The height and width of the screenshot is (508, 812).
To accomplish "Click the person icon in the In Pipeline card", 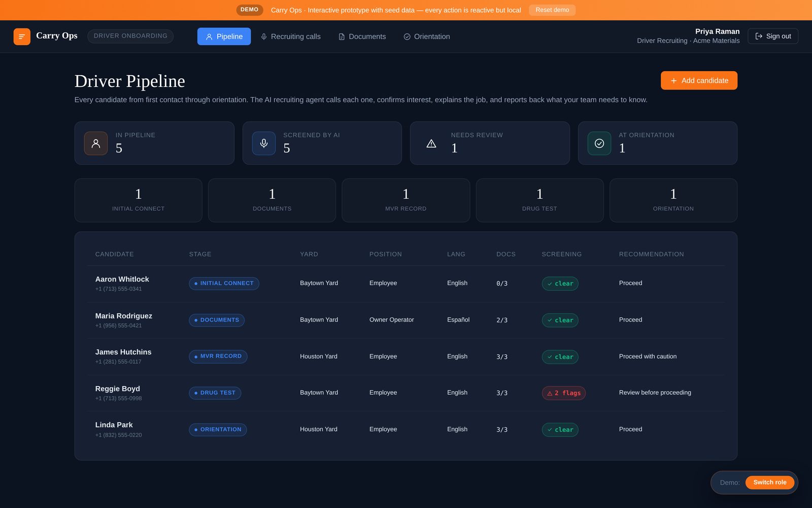I will (96, 143).
